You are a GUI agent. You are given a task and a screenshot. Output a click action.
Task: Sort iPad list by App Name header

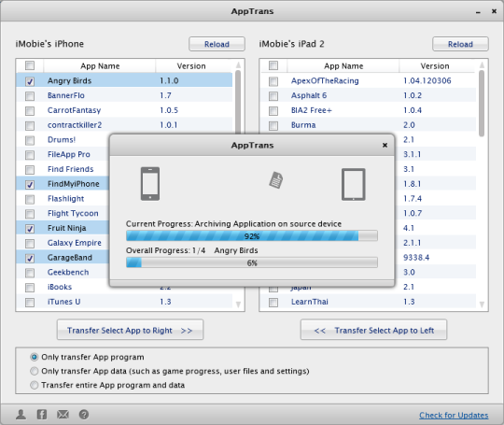343,66
